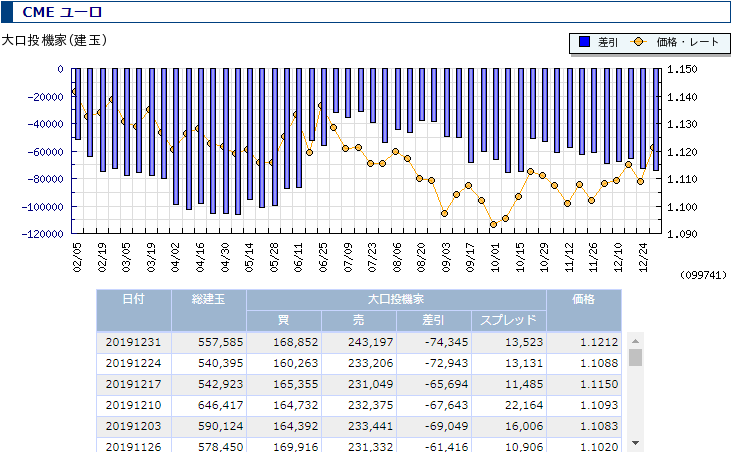Click spread value 13,523
The width and height of the screenshot is (756, 458).
(x=524, y=342)
